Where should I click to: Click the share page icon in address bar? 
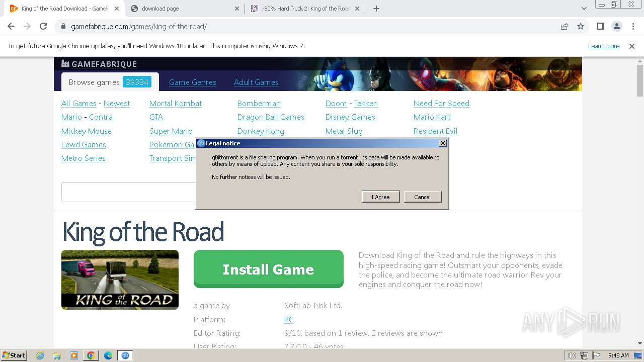565,26
